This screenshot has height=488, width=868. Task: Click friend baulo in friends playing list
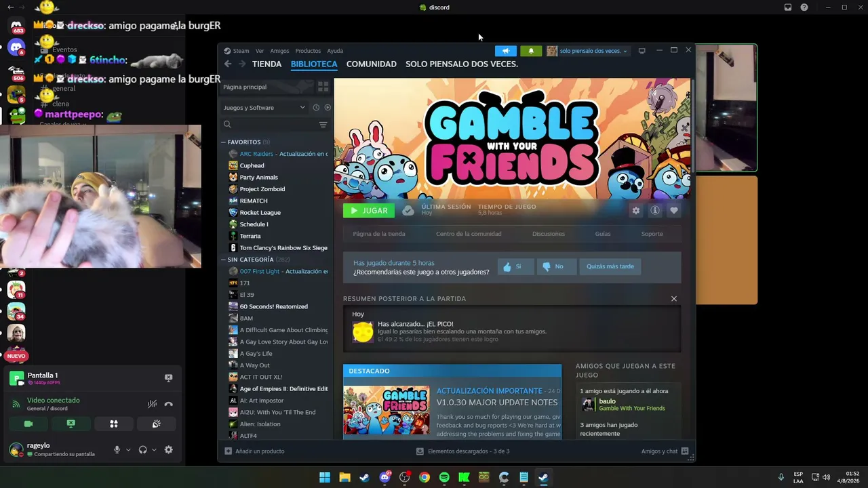pos(624,405)
